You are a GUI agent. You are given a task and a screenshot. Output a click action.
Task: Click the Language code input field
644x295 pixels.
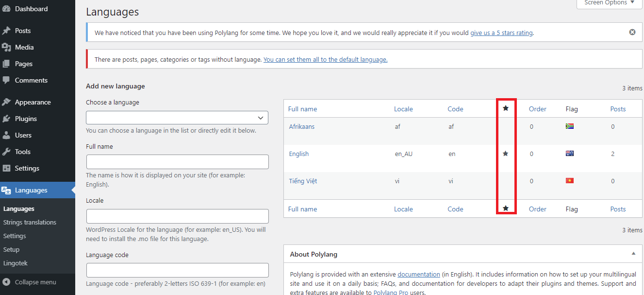pyautogui.click(x=177, y=270)
